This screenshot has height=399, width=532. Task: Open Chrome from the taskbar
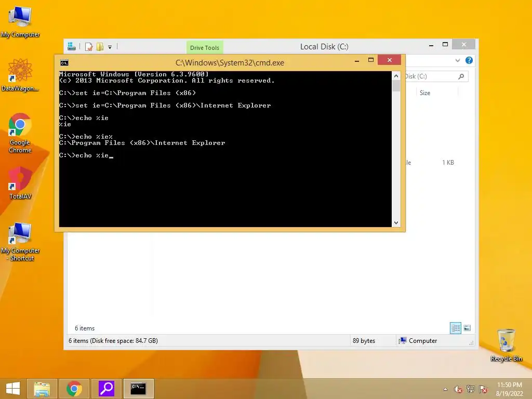(x=74, y=389)
